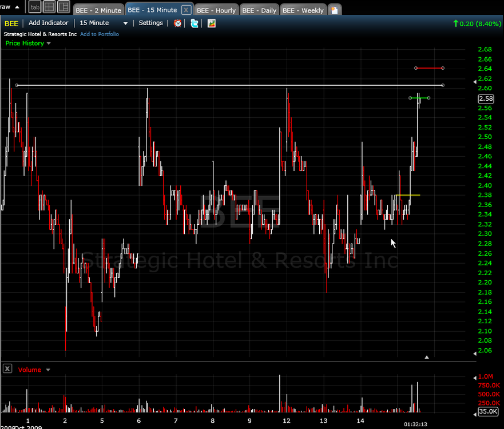Go to the BEE - Daily tab
504x429 pixels.
pos(259,10)
